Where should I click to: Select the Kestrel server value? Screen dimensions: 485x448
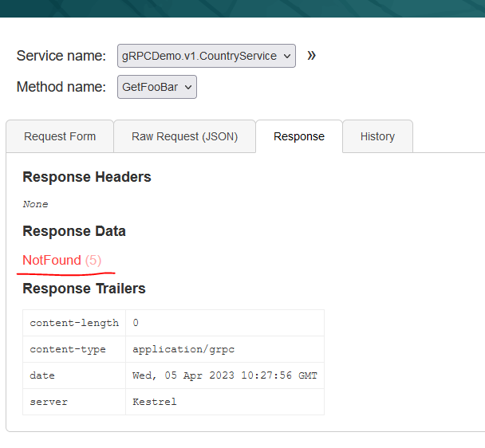[155, 402]
